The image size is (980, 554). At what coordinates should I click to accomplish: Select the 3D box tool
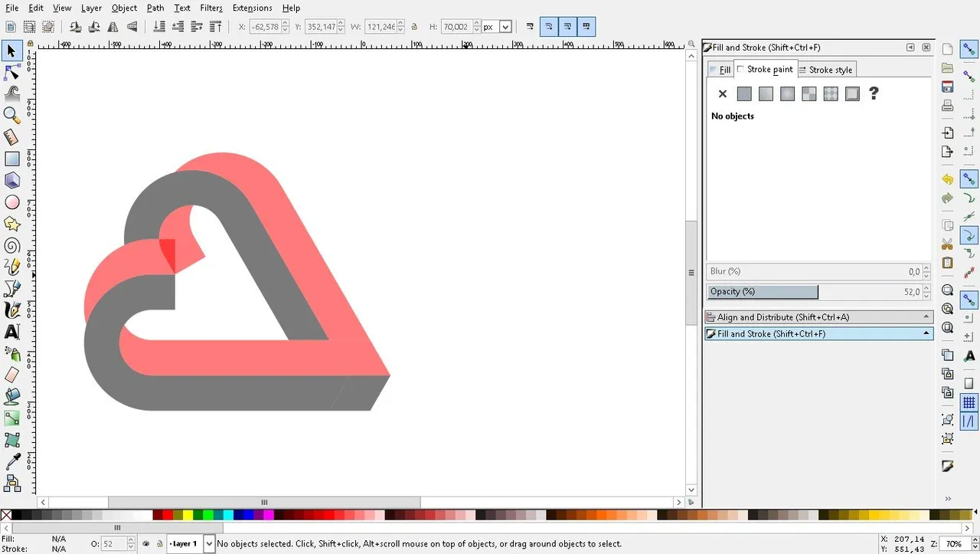11,180
